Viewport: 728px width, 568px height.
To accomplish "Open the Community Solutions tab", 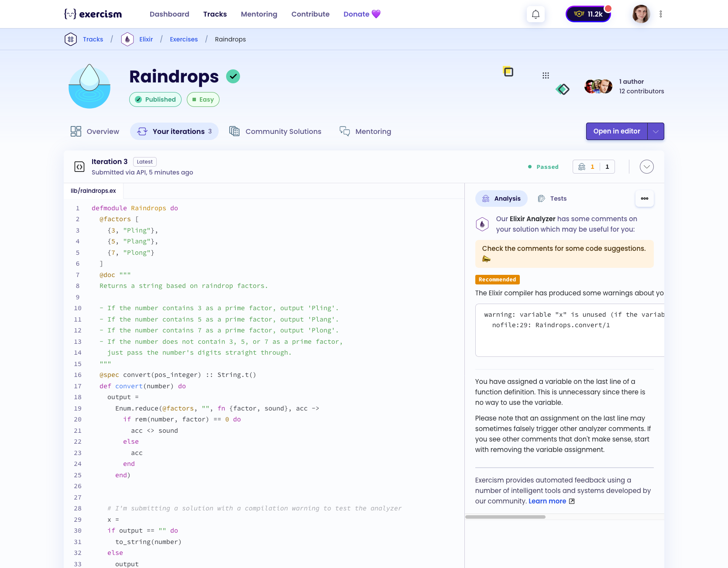I will pos(275,131).
